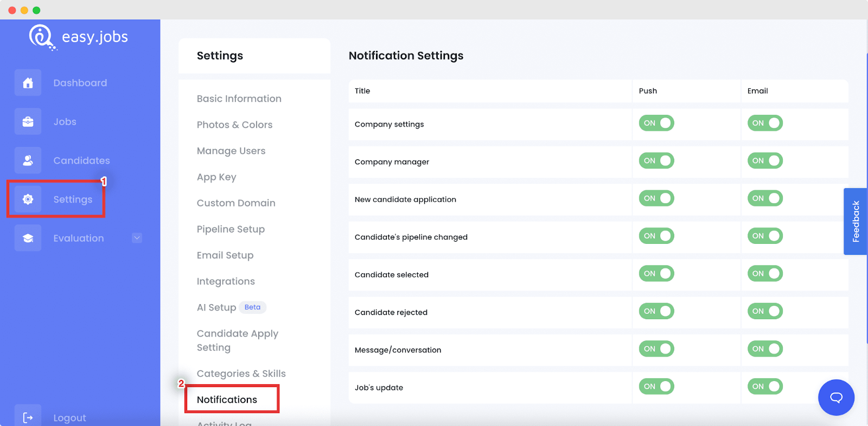Click Logout in the sidebar

point(69,418)
